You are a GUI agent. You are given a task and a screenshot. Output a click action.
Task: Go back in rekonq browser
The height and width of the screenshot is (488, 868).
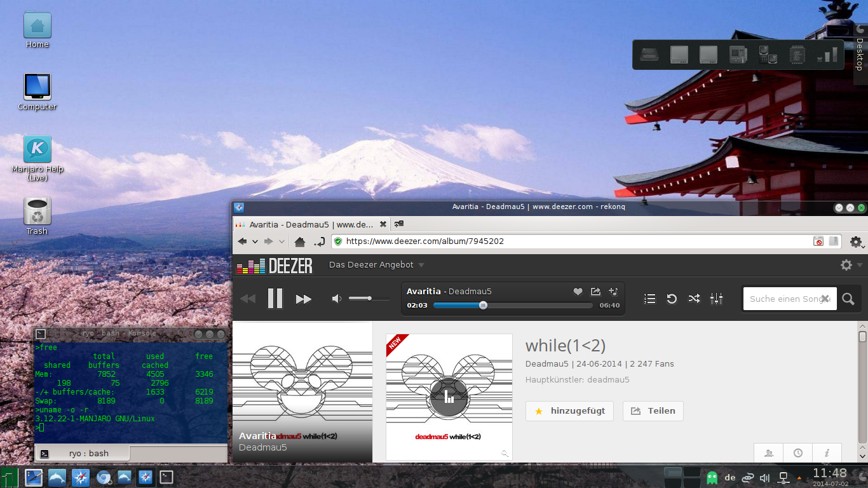click(242, 241)
